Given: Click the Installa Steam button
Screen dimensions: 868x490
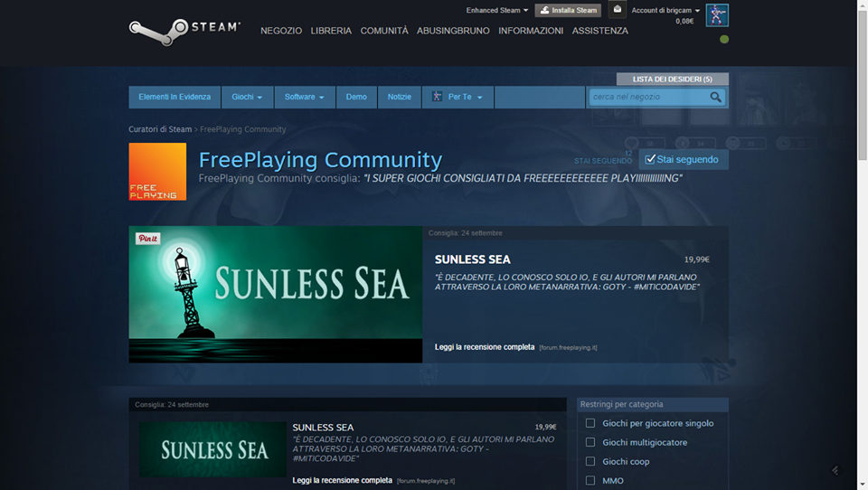Looking at the screenshot, I should pyautogui.click(x=568, y=10).
